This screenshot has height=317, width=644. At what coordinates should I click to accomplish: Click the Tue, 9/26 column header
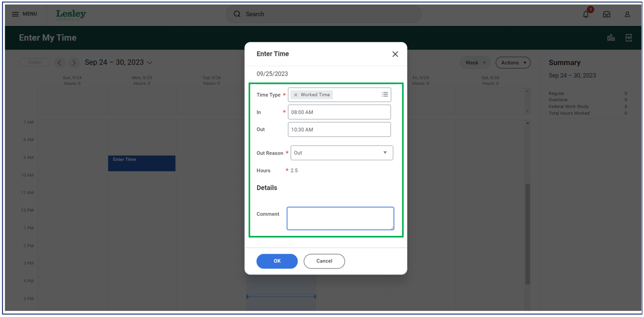212,81
